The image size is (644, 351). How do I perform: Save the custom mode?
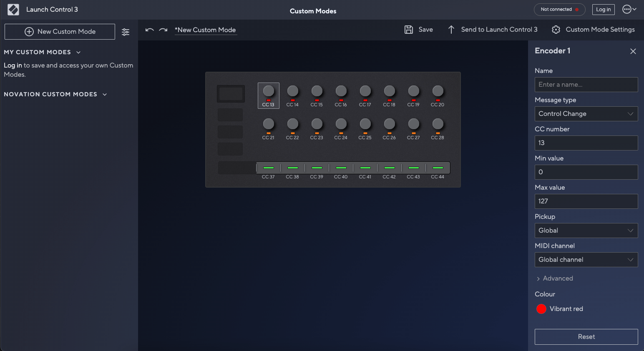click(419, 30)
